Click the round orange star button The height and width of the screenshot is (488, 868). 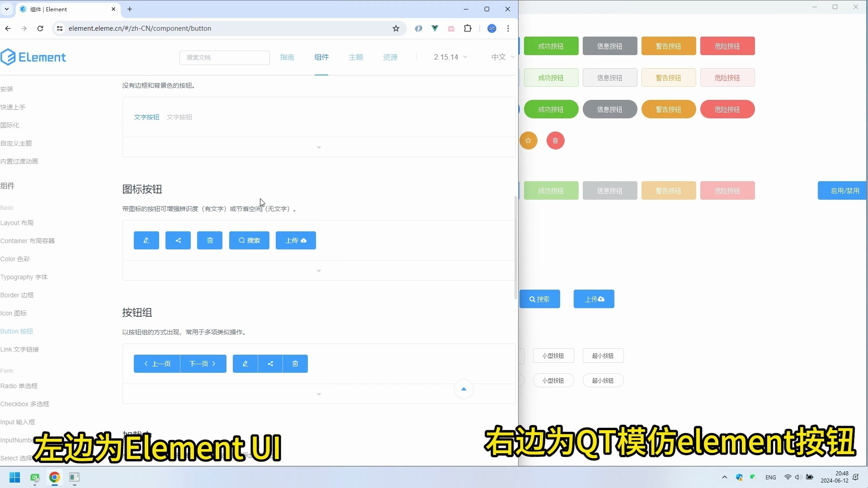(528, 141)
